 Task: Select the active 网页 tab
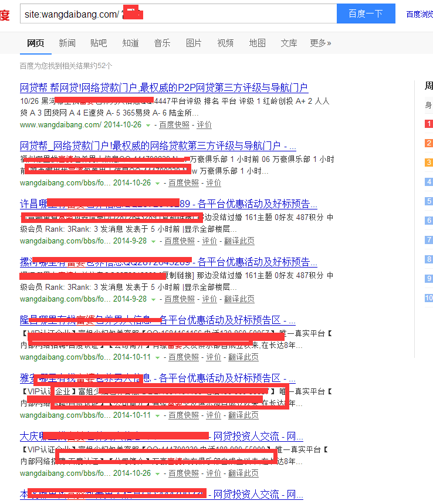(36, 43)
